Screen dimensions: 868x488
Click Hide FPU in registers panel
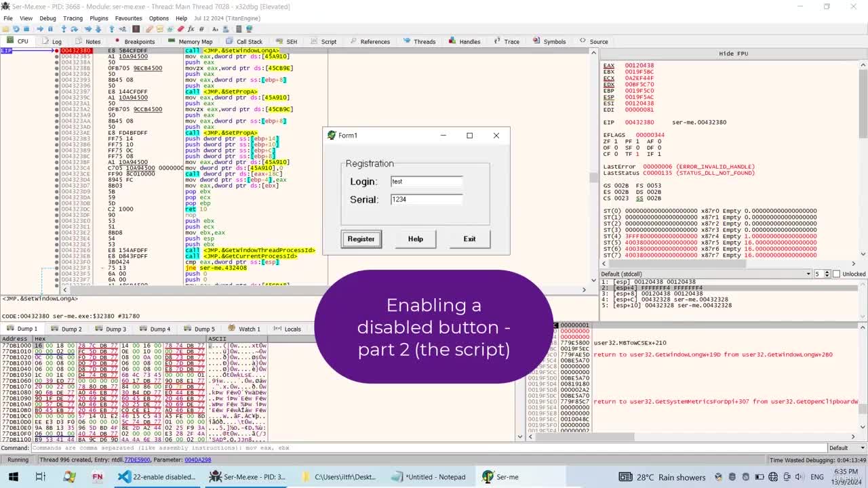click(x=733, y=54)
